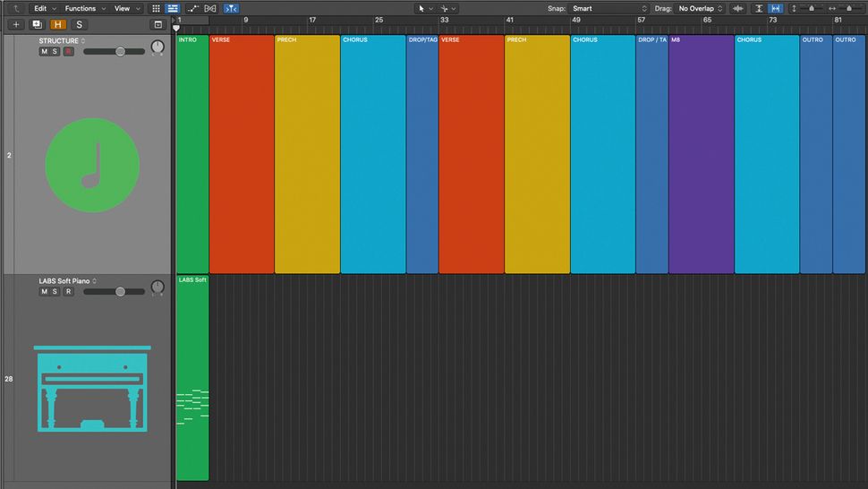
Task: Select the green INTRO region
Action: click(192, 154)
